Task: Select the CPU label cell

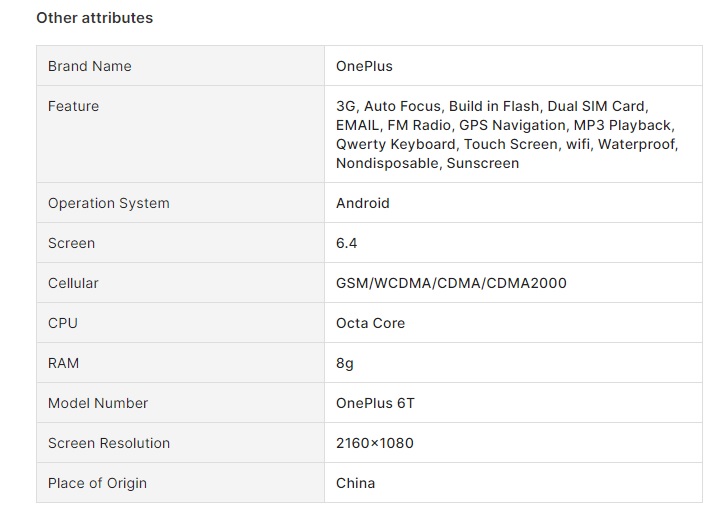Action: point(181,323)
